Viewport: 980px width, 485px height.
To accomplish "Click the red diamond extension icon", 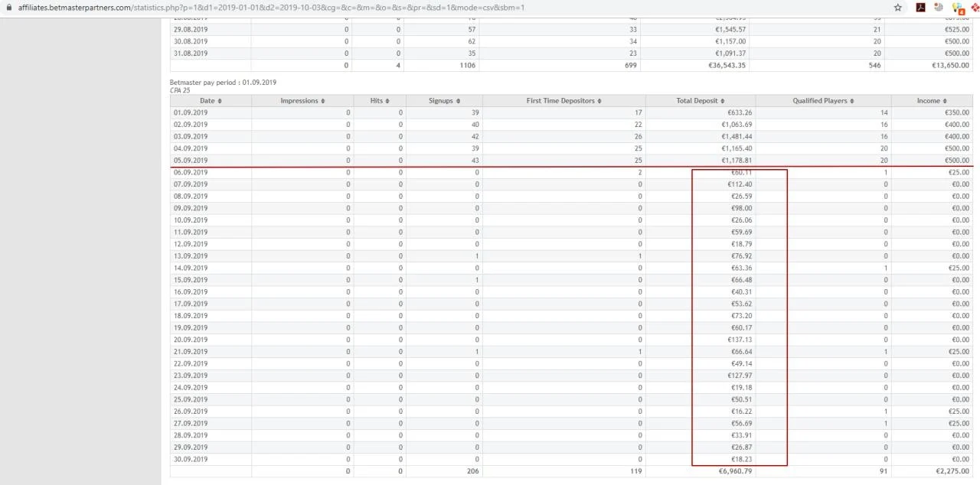I will [x=975, y=8].
